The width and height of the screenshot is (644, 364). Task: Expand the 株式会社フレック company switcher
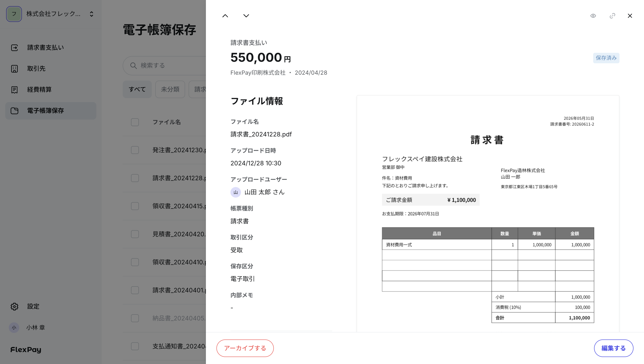(x=92, y=14)
